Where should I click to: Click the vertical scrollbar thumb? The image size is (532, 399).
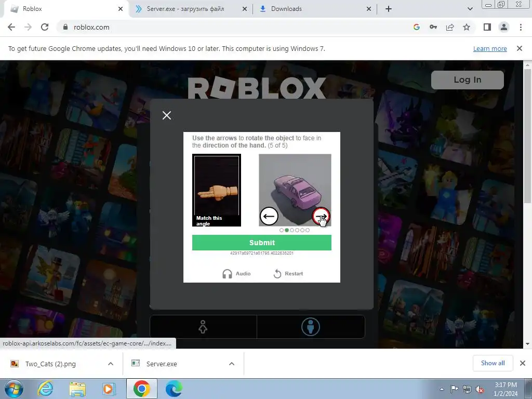point(528,136)
